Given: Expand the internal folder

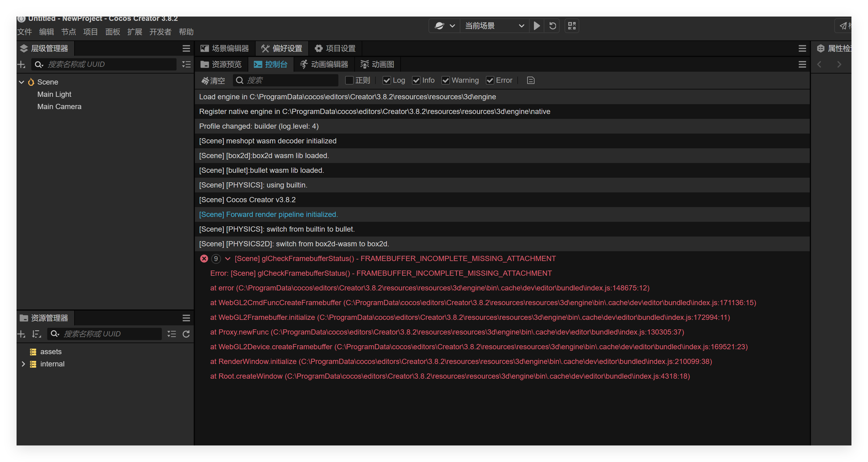Looking at the screenshot, I should [x=23, y=364].
